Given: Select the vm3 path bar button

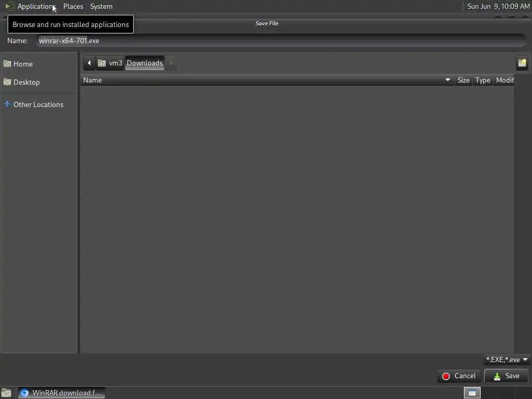Looking at the screenshot, I should click(110, 63).
